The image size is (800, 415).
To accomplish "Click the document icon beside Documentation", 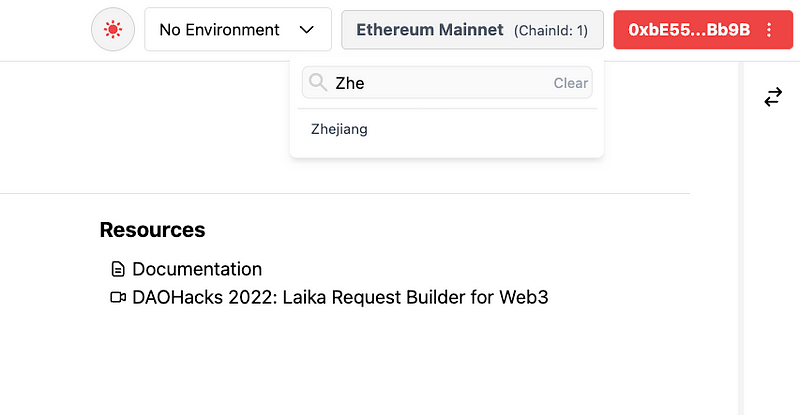I will pos(118,269).
